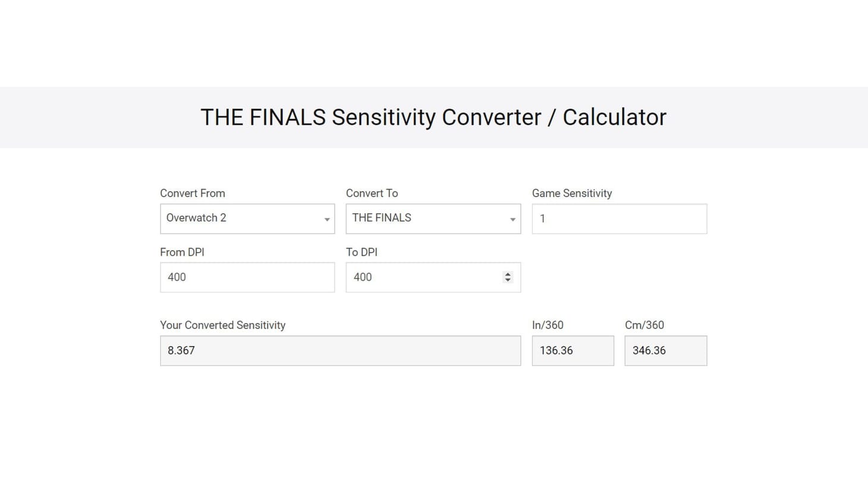Select the THE FINALS game name
Image resolution: width=868 pixels, height=488 pixels.
(x=381, y=218)
